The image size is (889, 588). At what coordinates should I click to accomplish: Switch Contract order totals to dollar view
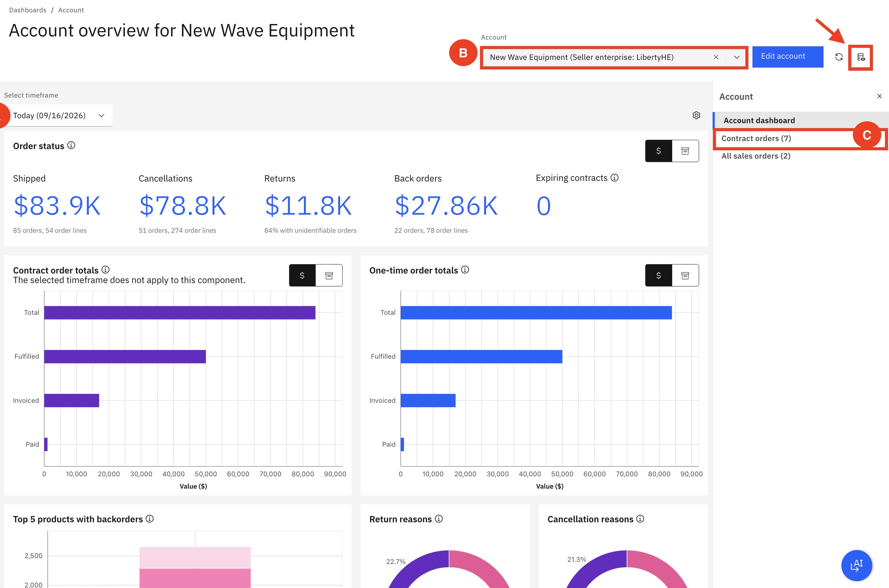tap(303, 276)
